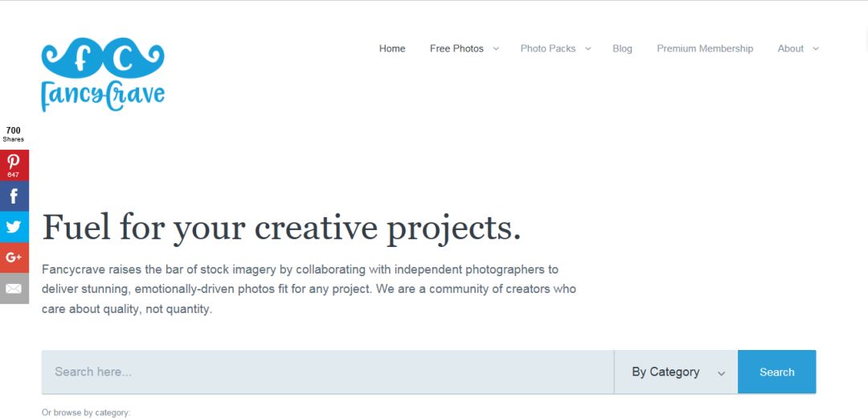Share page on Google Plus
This screenshot has width=868, height=420.
coord(14,257)
